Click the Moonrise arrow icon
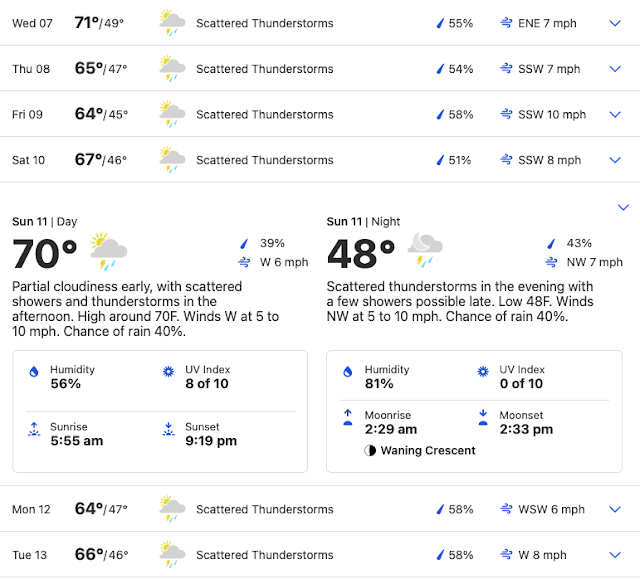 (348, 417)
